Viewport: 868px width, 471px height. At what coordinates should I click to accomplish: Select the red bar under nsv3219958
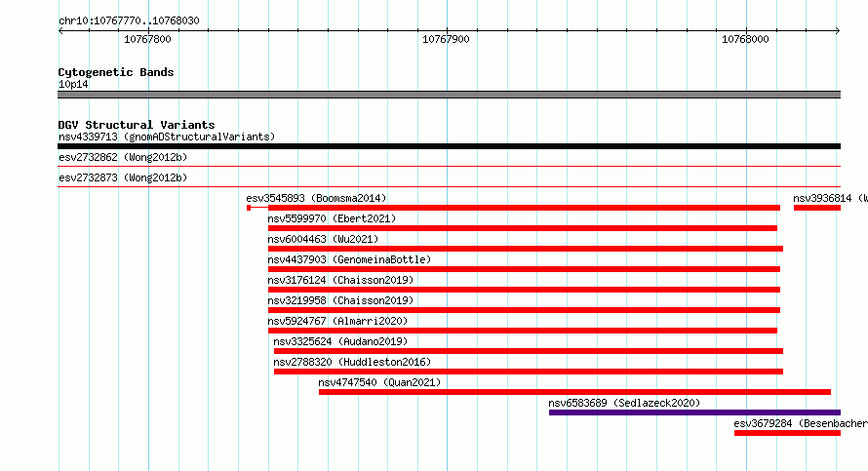point(525,310)
